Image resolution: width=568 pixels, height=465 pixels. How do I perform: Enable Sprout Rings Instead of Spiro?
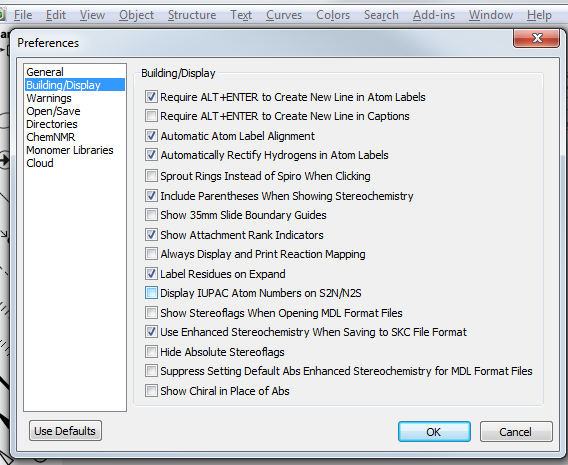coord(151,176)
